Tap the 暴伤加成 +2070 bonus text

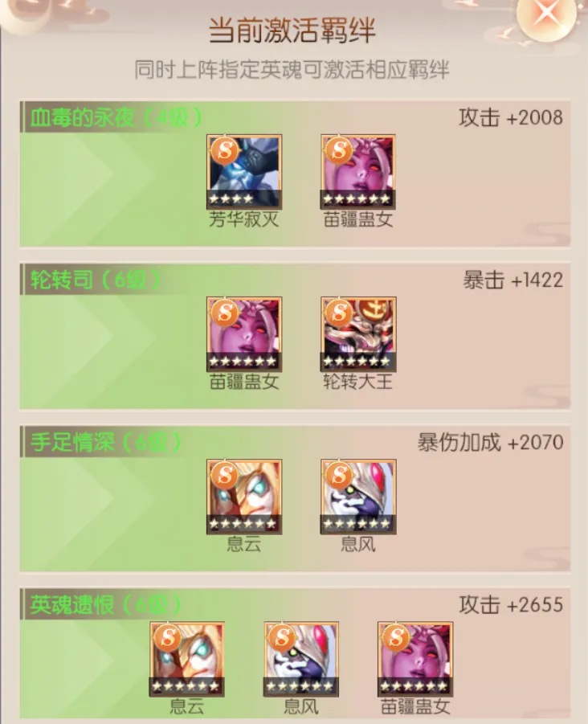click(x=491, y=443)
